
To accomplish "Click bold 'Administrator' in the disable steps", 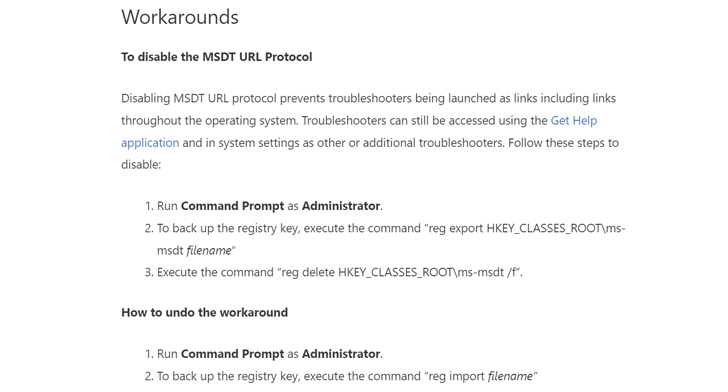I will tap(341, 206).
